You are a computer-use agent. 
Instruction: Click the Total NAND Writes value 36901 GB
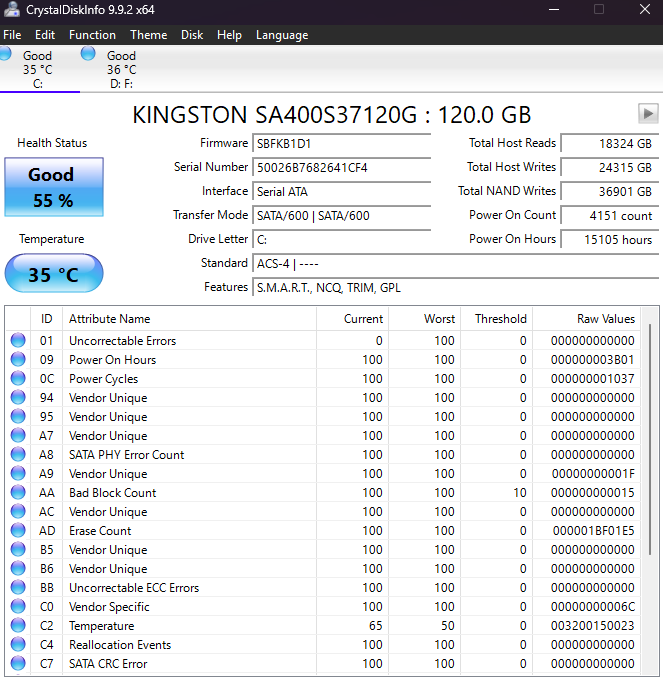(609, 192)
